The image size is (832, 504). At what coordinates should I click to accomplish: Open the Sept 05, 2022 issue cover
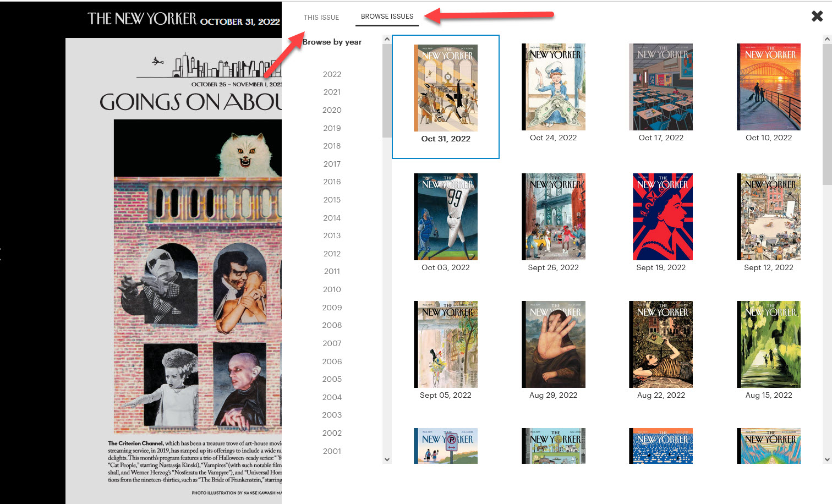click(446, 344)
